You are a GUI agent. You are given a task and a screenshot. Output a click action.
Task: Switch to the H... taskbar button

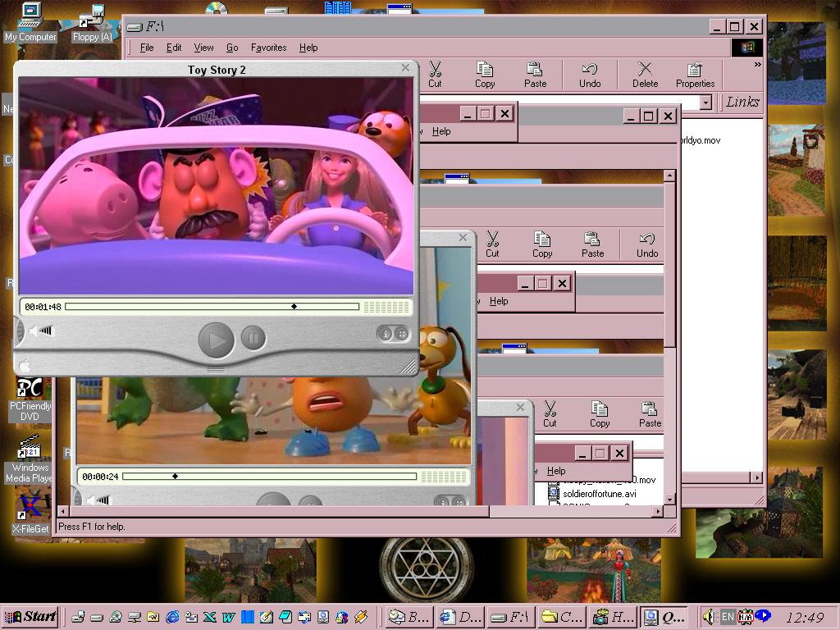(x=612, y=617)
